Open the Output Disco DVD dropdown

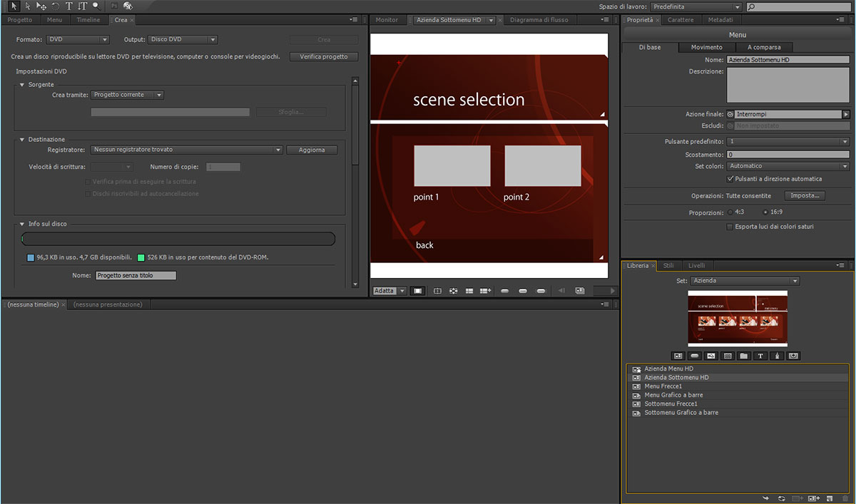click(183, 40)
